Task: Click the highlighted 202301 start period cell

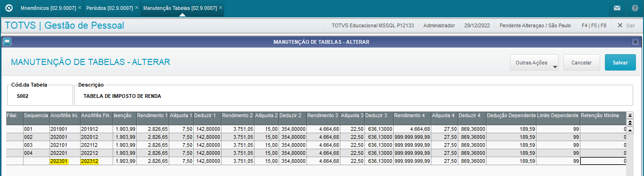Action: tap(65, 161)
